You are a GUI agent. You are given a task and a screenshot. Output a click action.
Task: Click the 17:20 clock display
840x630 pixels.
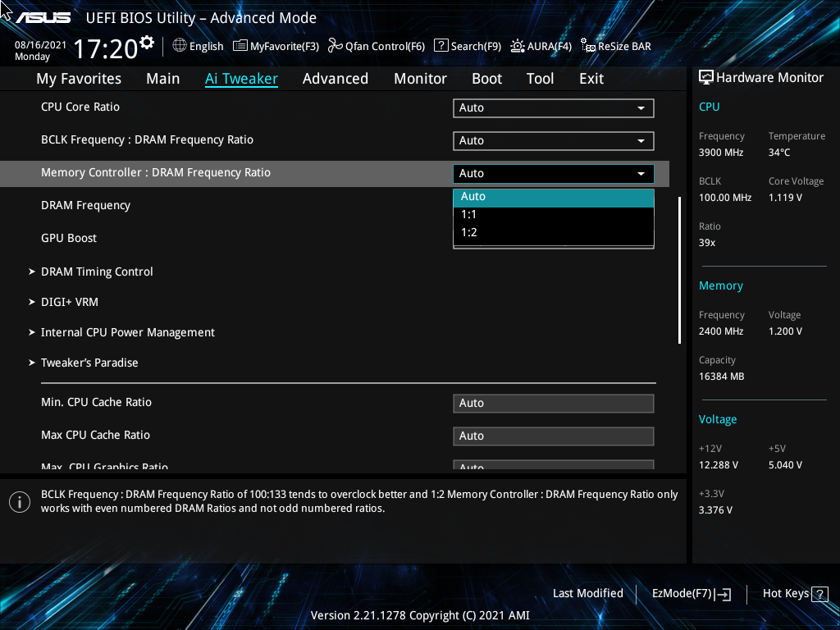pyautogui.click(x=106, y=49)
